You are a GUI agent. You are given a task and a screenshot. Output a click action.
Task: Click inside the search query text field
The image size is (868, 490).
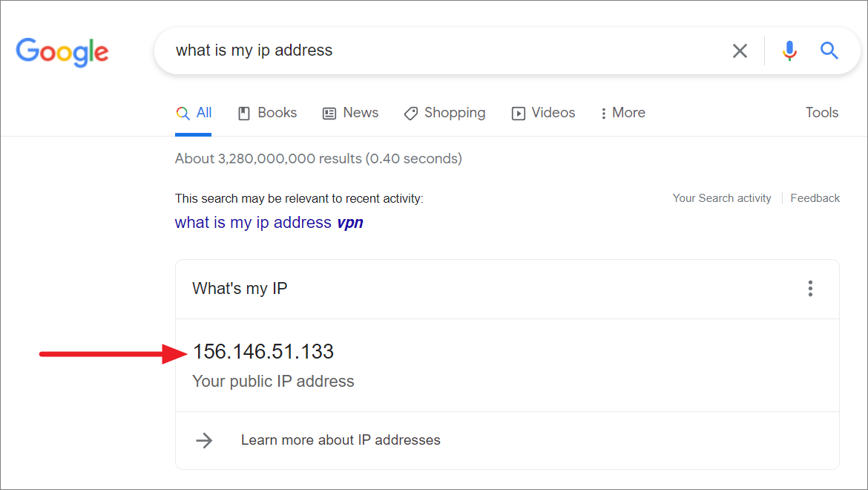pyautogui.click(x=445, y=50)
